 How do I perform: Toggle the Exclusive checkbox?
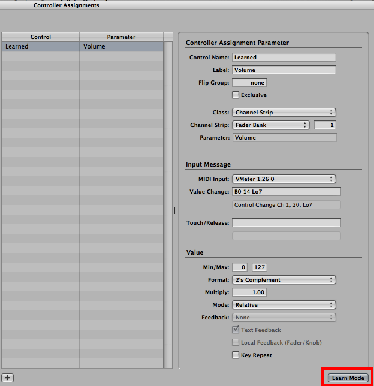coord(236,95)
